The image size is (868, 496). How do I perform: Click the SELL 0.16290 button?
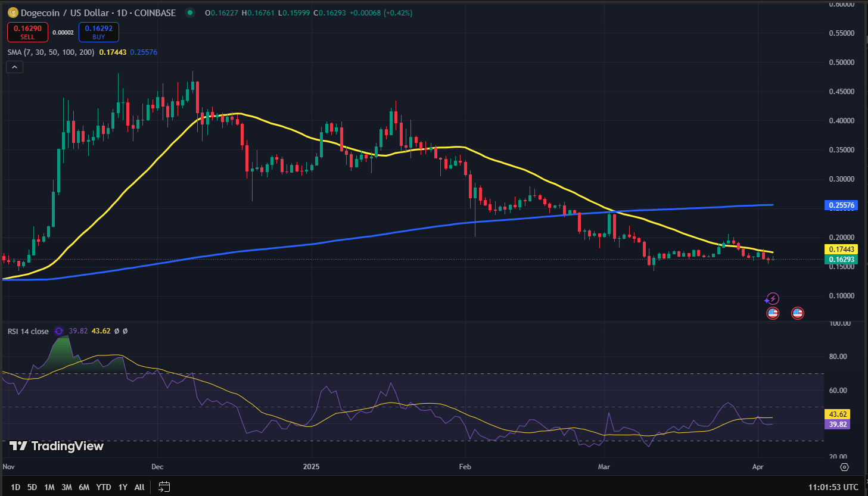[x=27, y=32]
